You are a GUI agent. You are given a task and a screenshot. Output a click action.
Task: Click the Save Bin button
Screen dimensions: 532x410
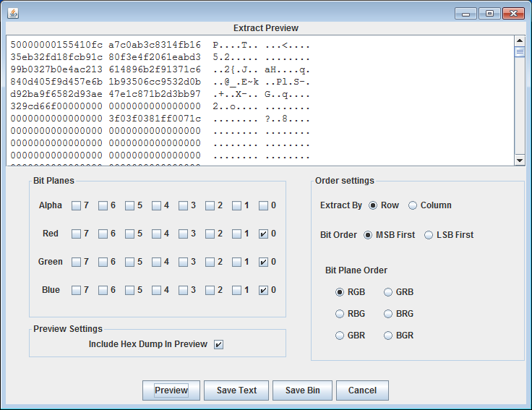point(302,390)
